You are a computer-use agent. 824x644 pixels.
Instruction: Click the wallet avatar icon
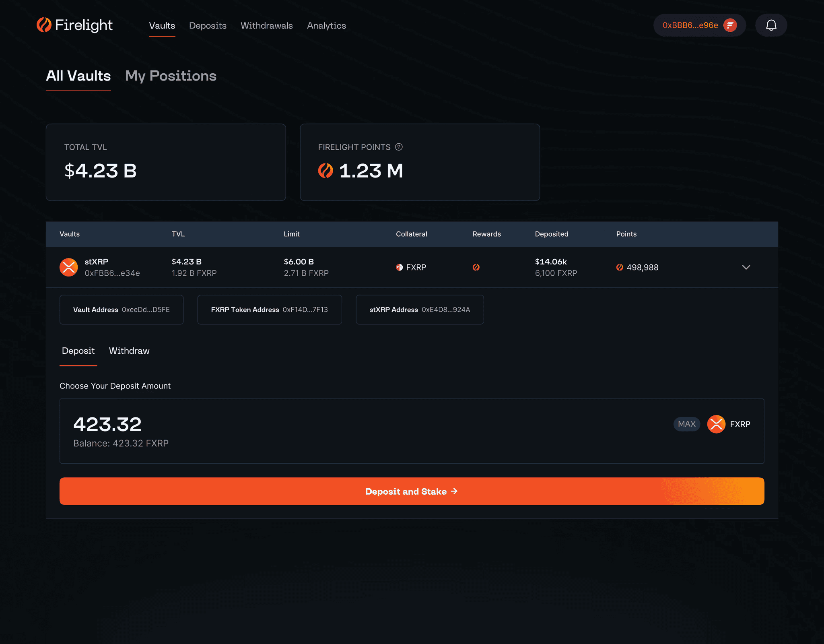pos(730,25)
